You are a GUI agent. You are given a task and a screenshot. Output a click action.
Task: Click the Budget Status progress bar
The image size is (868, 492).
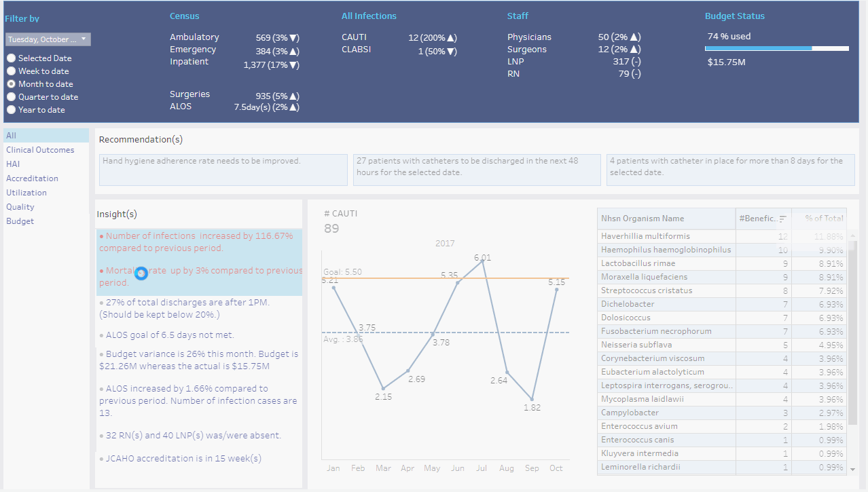(x=776, y=49)
